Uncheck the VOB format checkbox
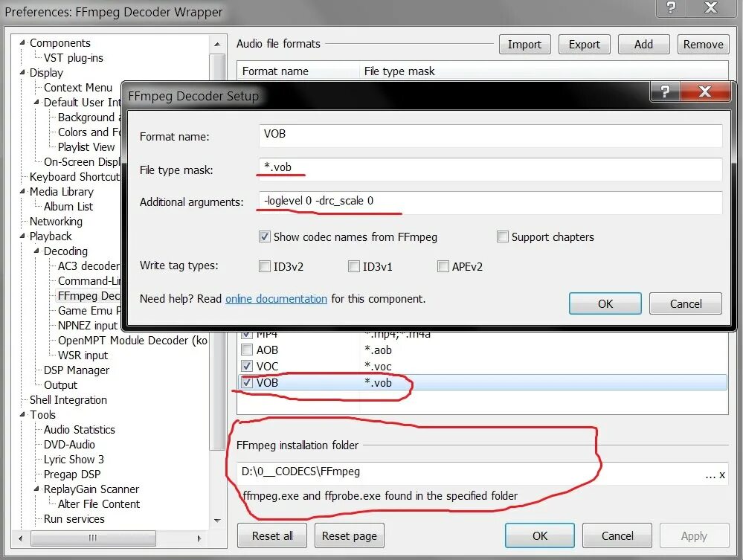 (247, 382)
